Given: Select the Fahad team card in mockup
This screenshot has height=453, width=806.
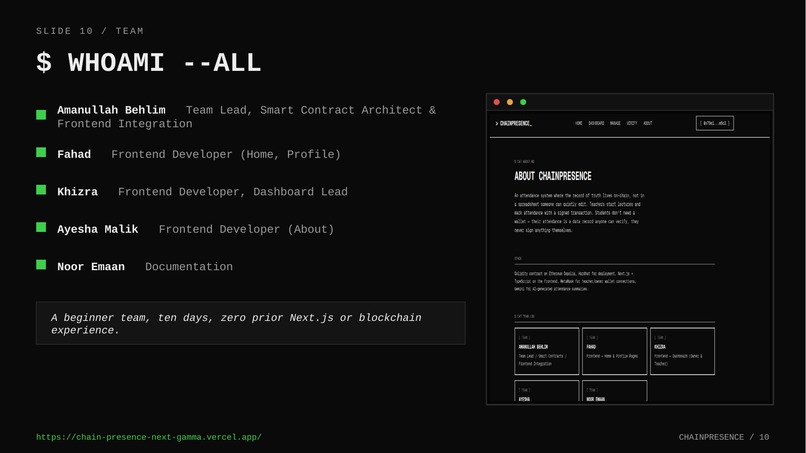Looking at the screenshot, I should [x=614, y=351].
